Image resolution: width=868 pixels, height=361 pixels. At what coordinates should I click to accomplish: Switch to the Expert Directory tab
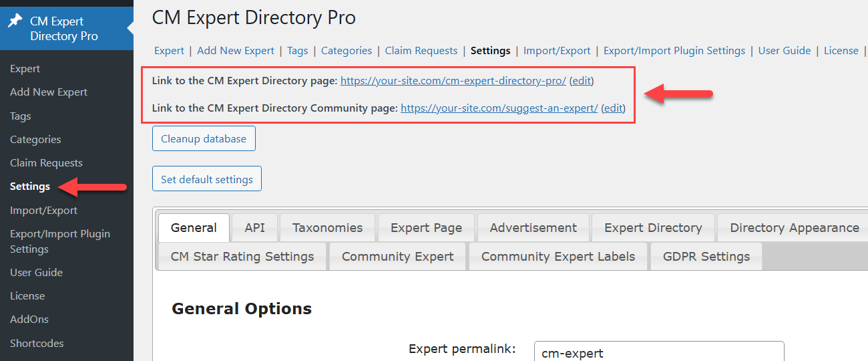[653, 228]
